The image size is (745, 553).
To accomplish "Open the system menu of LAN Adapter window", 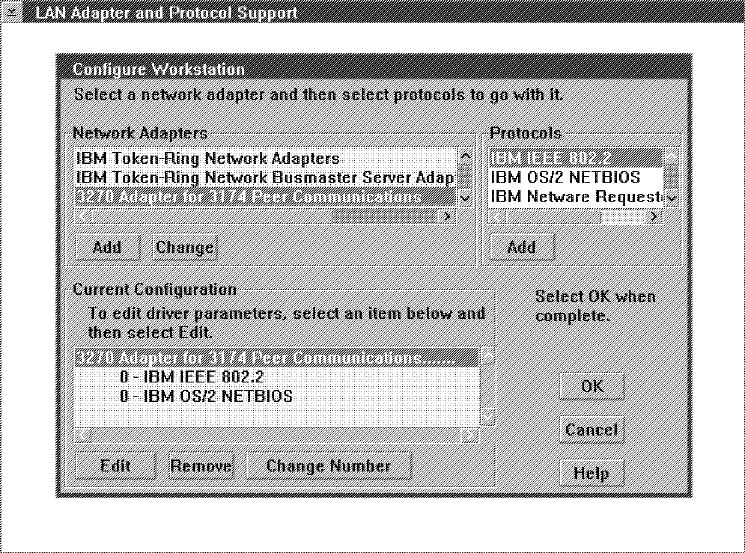I will coord(10,11).
